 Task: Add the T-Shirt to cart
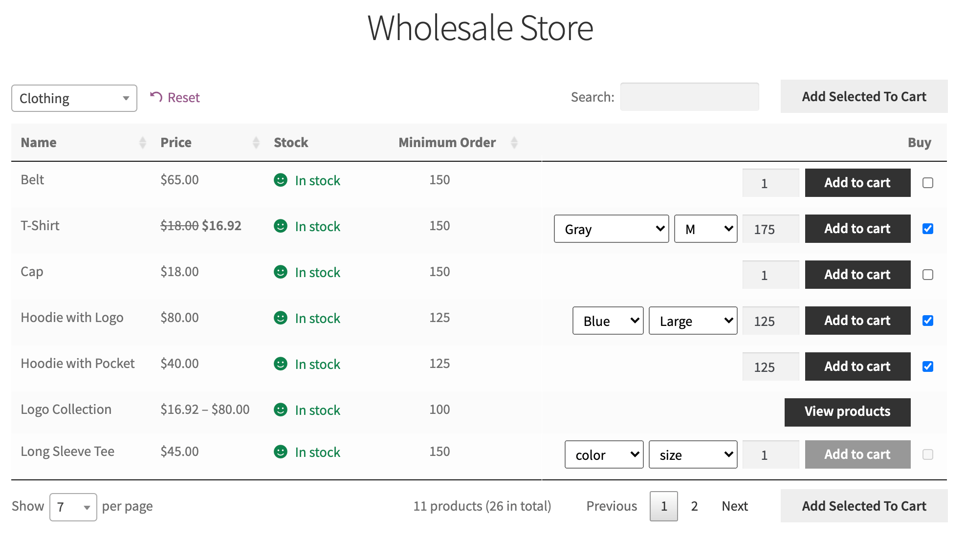coord(857,229)
